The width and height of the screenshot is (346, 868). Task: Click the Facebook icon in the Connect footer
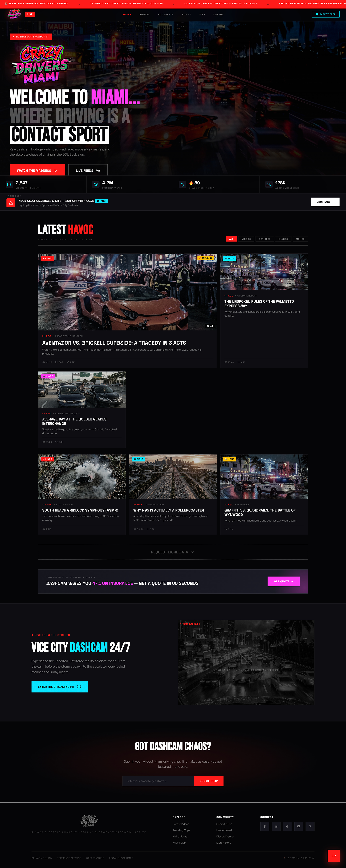point(265,827)
